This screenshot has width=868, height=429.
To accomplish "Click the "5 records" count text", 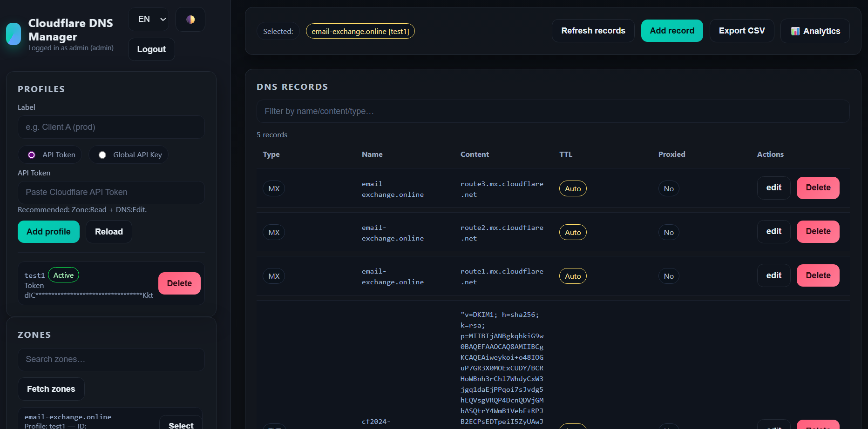I will pyautogui.click(x=272, y=135).
